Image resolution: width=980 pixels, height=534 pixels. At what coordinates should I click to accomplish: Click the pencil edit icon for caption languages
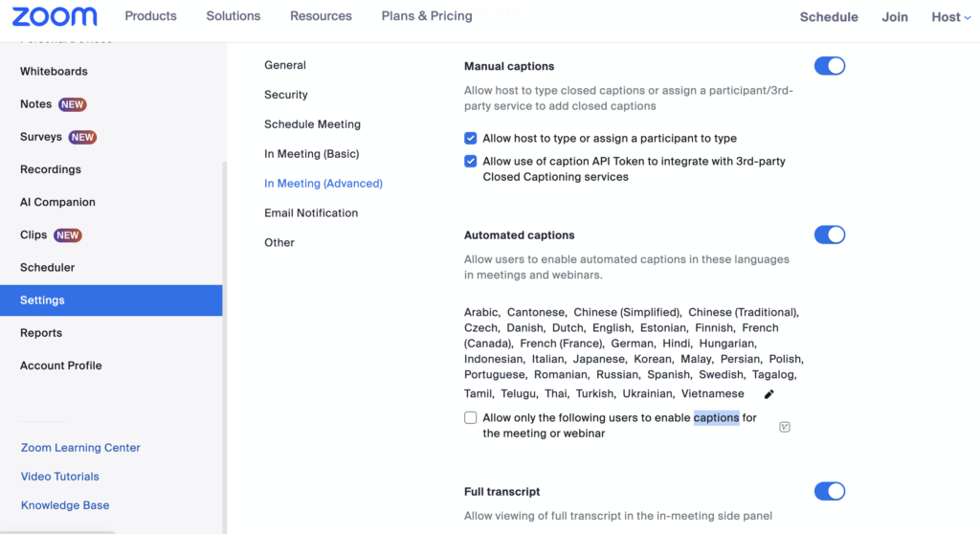tap(768, 394)
